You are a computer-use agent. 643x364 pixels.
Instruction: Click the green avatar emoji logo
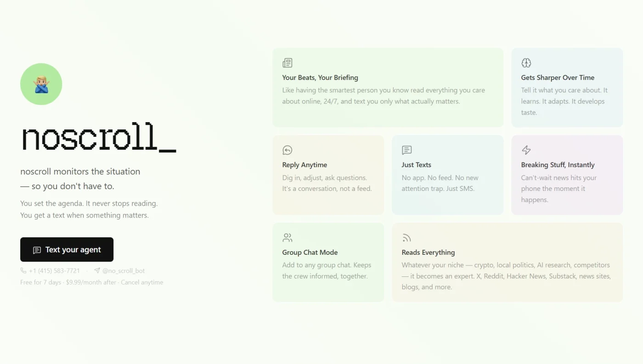(x=41, y=84)
